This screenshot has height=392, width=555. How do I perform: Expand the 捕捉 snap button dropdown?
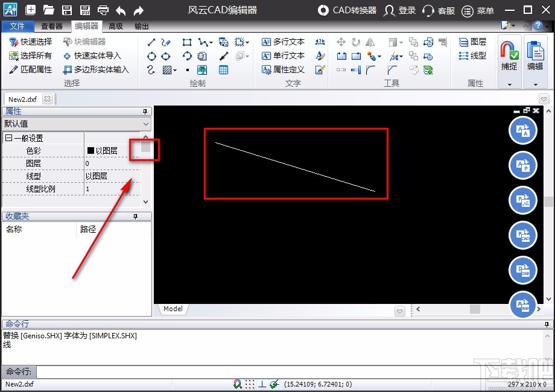pyautogui.click(x=510, y=84)
